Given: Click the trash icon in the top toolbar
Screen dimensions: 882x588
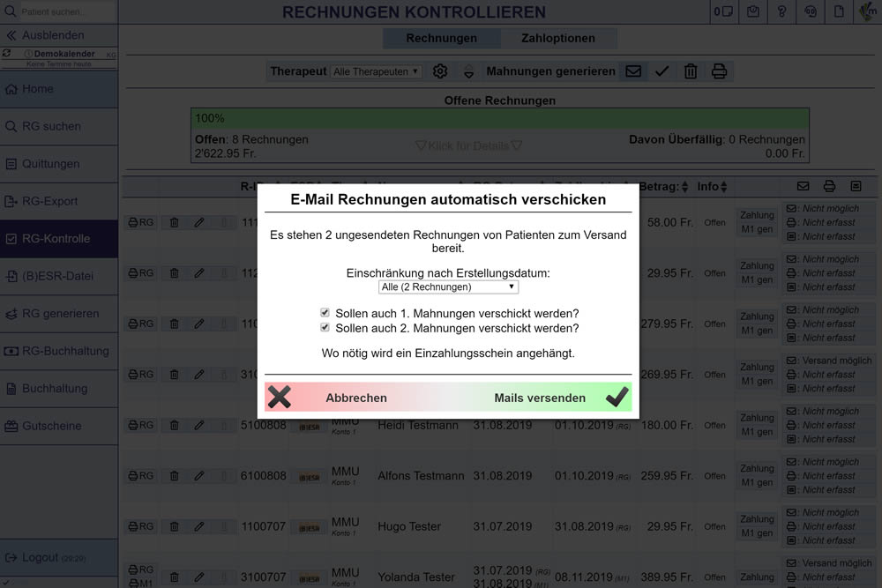Looking at the screenshot, I should (x=691, y=71).
